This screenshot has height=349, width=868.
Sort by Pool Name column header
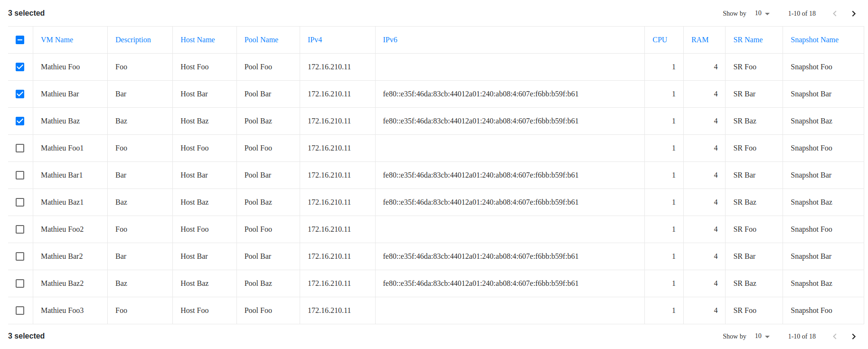(261, 40)
